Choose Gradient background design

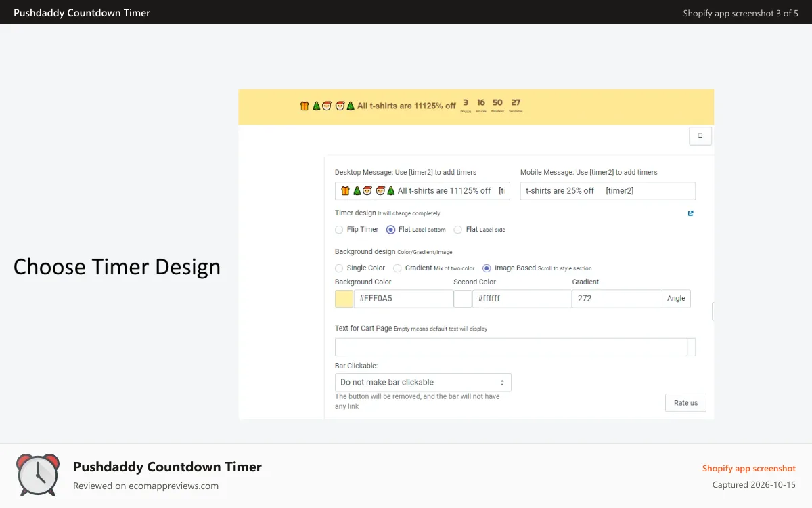[x=397, y=268]
